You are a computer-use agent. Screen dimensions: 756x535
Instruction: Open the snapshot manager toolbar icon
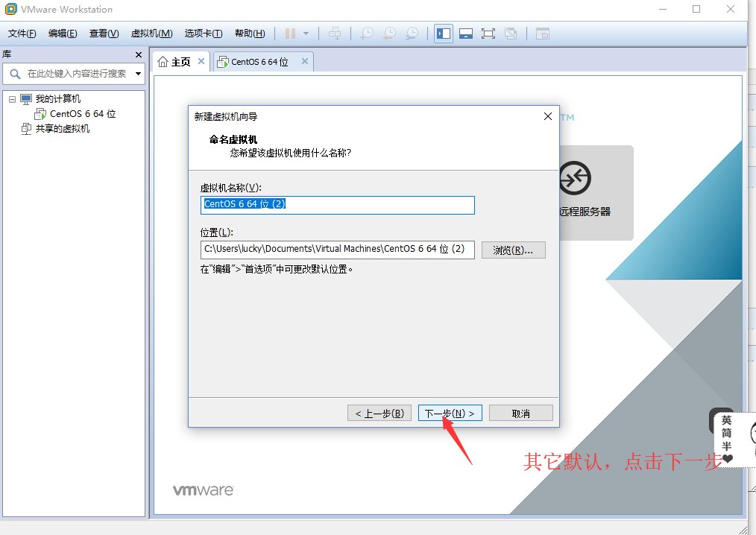(x=412, y=34)
